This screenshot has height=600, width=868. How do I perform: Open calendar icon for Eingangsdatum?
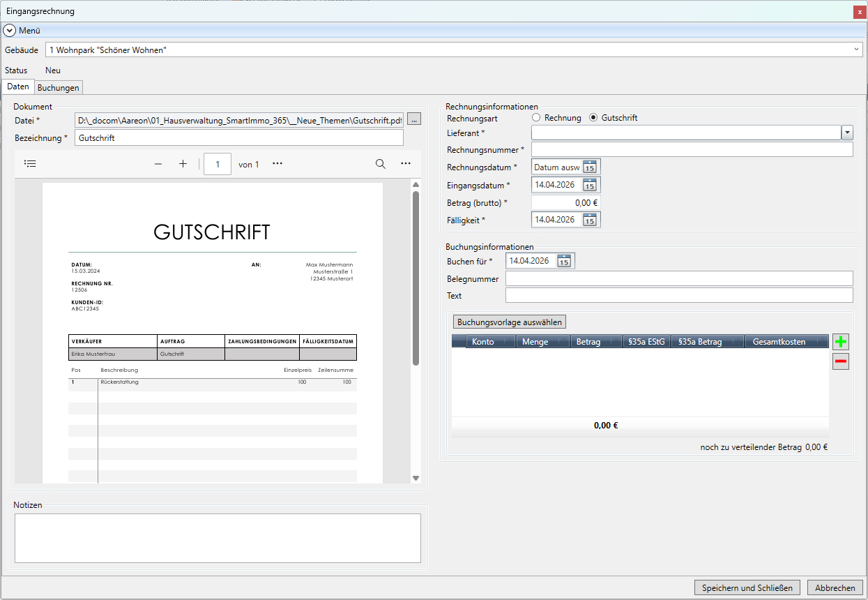coord(590,185)
